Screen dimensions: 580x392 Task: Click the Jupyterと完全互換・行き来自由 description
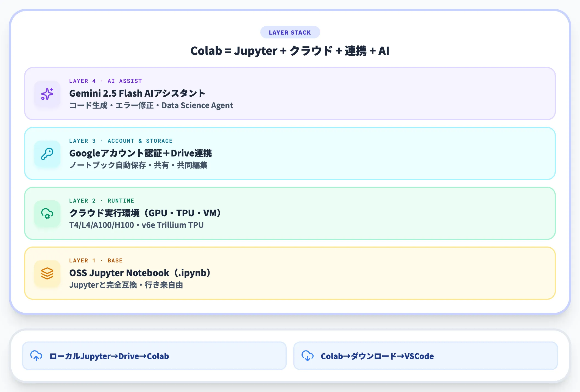point(126,285)
